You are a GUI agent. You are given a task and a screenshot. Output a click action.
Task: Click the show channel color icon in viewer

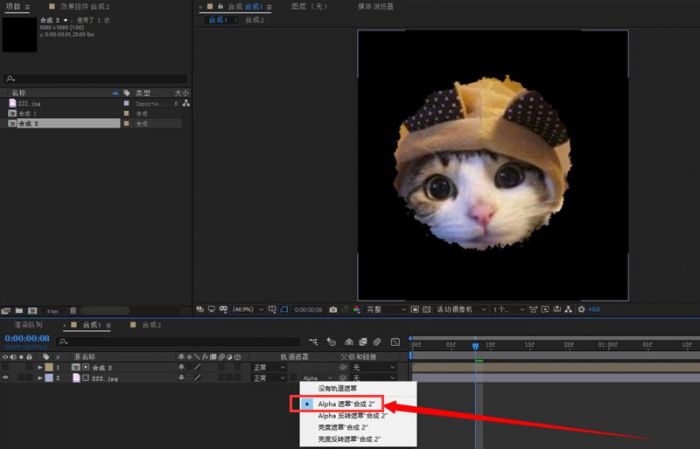(356, 310)
